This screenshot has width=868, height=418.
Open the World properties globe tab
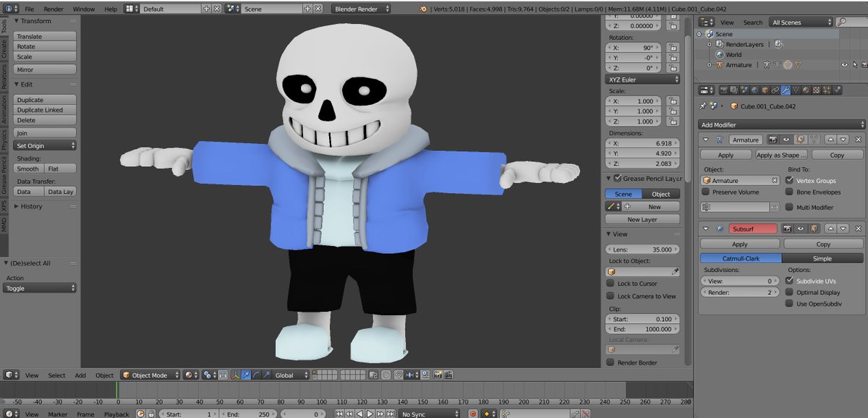point(754,90)
